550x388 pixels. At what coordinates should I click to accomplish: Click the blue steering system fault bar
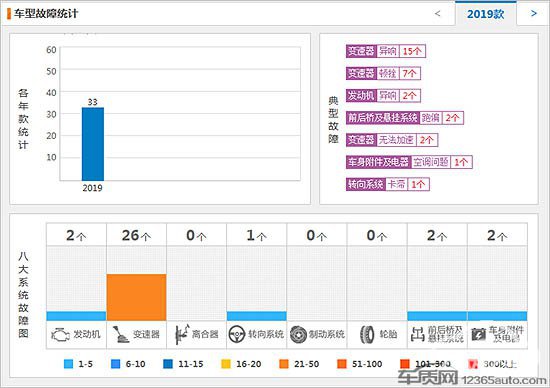coord(257,316)
